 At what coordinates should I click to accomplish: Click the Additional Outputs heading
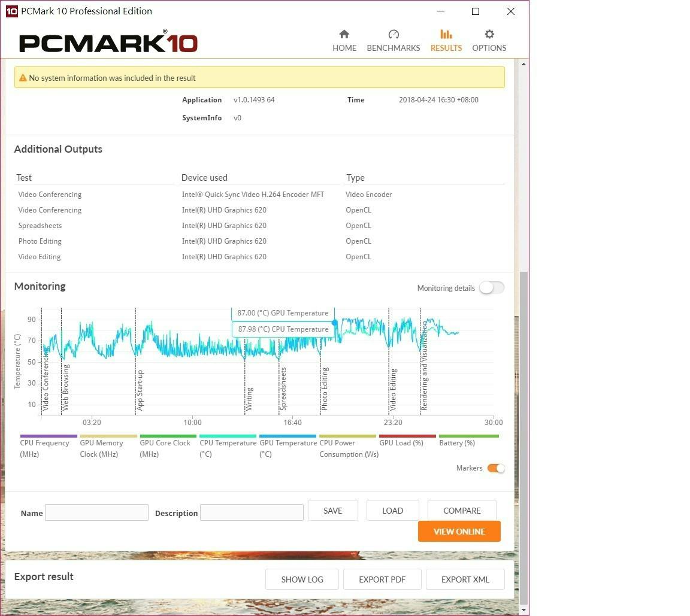pos(58,149)
